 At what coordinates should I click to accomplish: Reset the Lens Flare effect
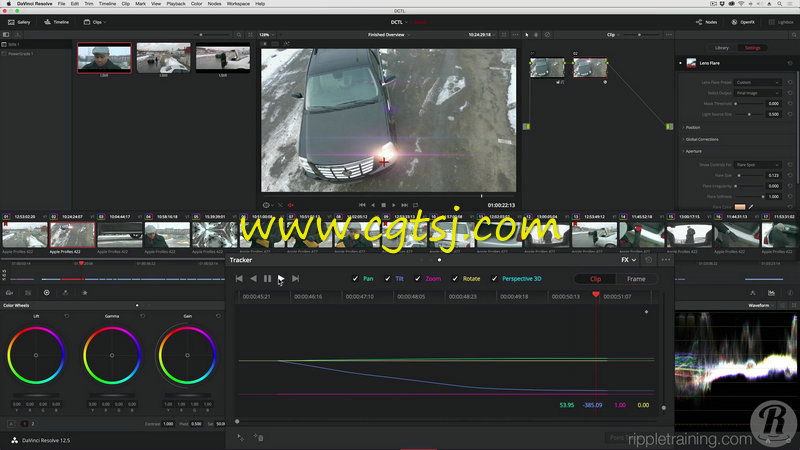point(790,63)
